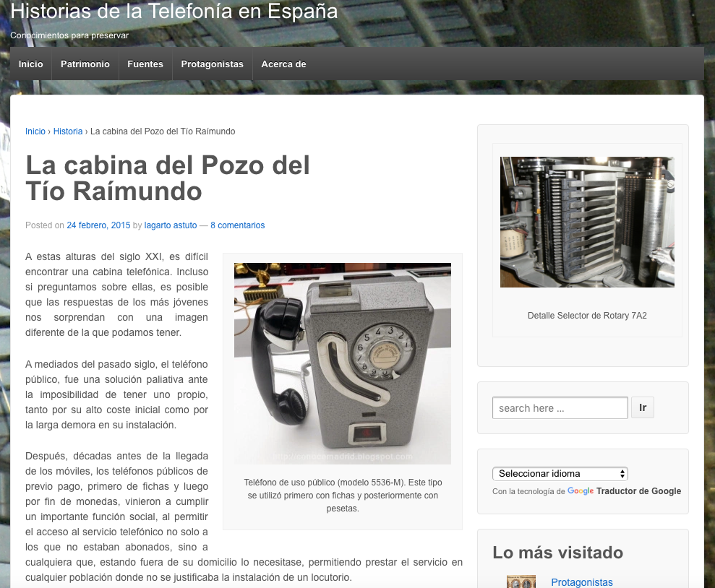Open the Rotary 7A2 selector image

tap(587, 222)
